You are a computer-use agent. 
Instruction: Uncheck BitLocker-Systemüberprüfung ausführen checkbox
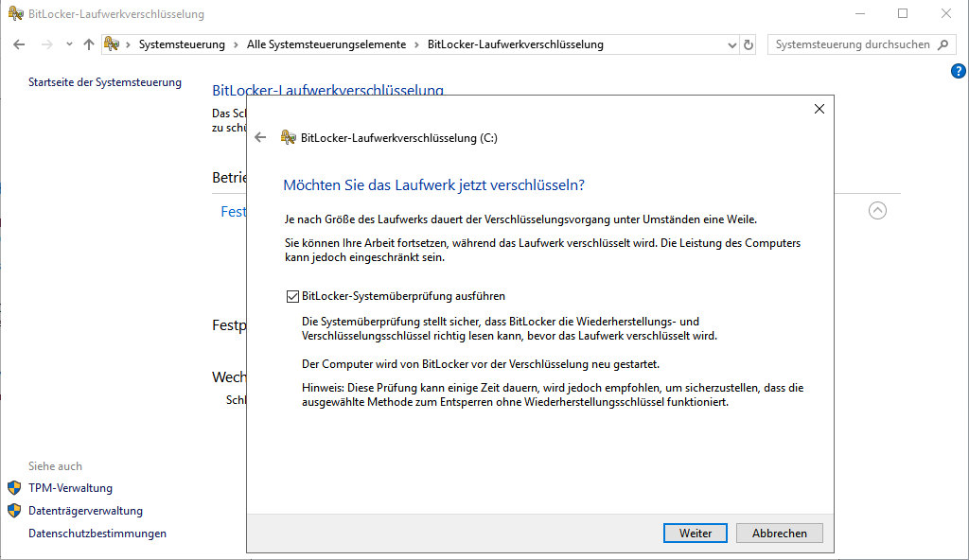click(292, 297)
